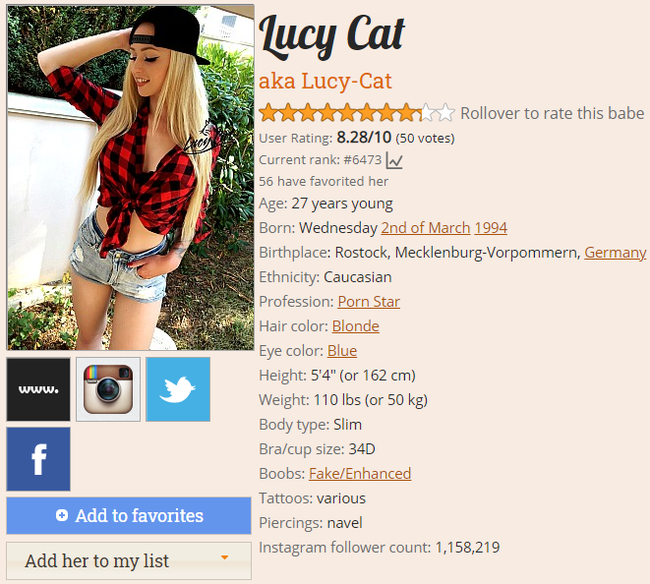This screenshot has width=650, height=584.
Task: View the rank history chart icon
Action: click(394, 160)
